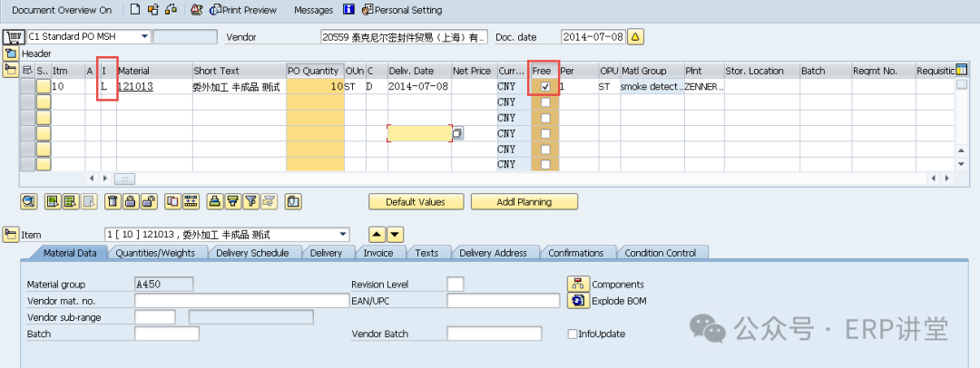Open the Condition Control tab

[x=661, y=253]
